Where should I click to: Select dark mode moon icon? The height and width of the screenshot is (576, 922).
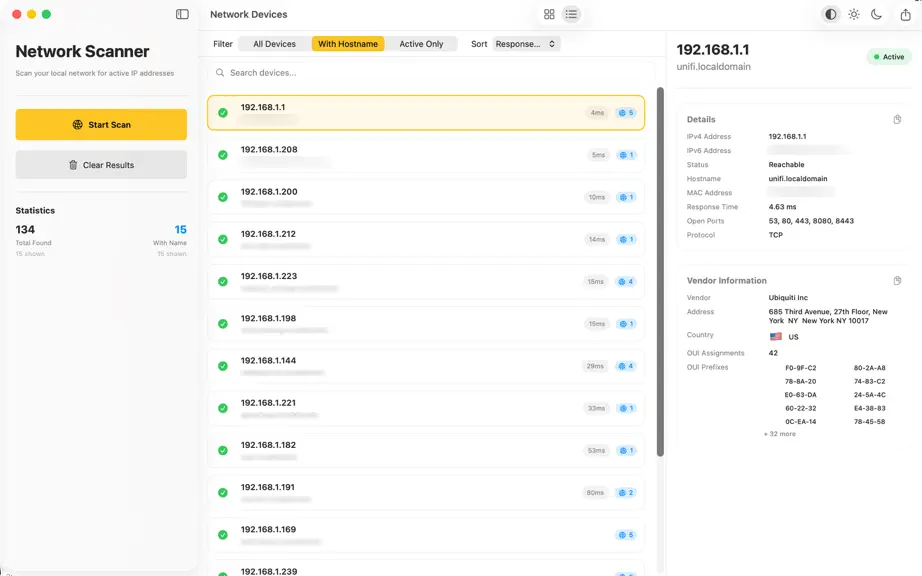tap(876, 14)
